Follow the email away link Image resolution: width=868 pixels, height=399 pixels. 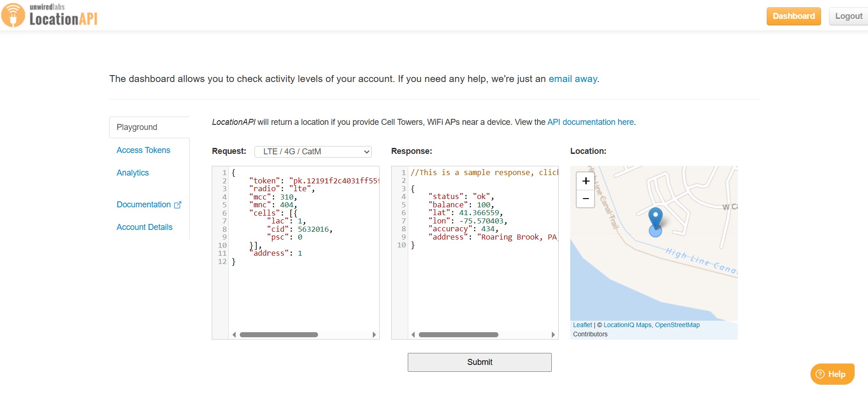coord(573,79)
